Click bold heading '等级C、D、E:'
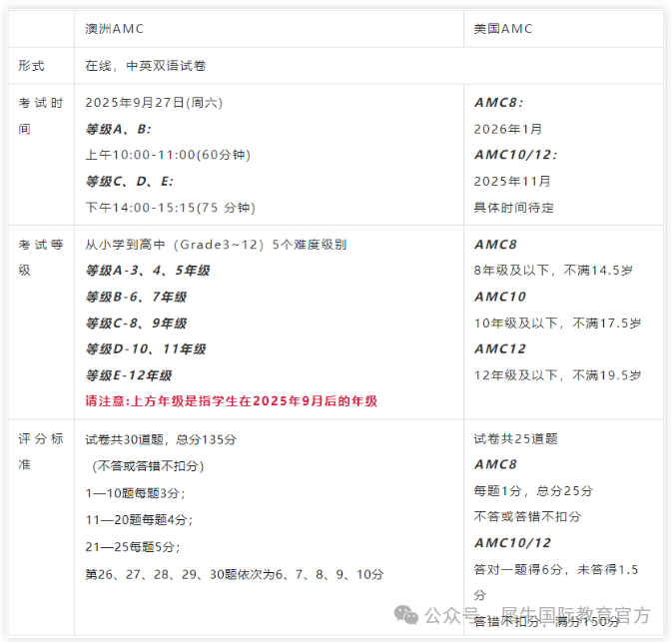 pos(129,182)
